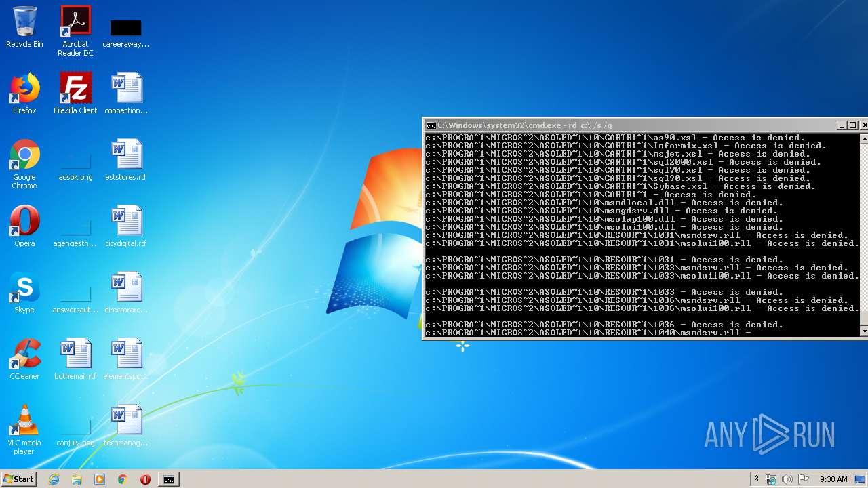Click the Opera icon in the taskbar

coord(145,479)
